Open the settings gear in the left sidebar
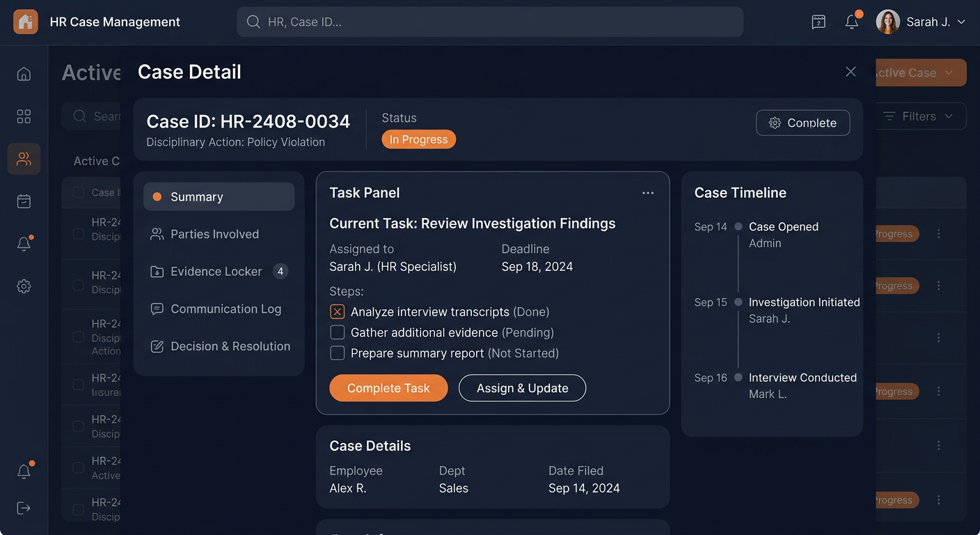This screenshot has width=980, height=535. (24, 286)
